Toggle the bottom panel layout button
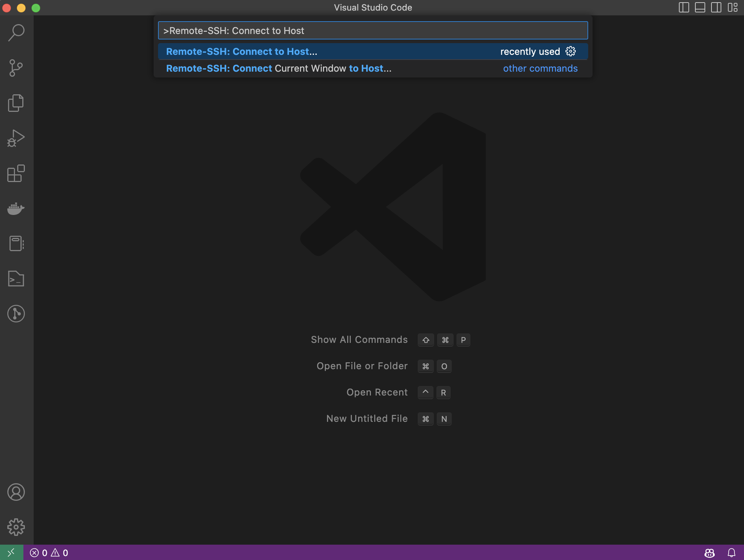Screen dimensions: 744x560 pos(700,7)
